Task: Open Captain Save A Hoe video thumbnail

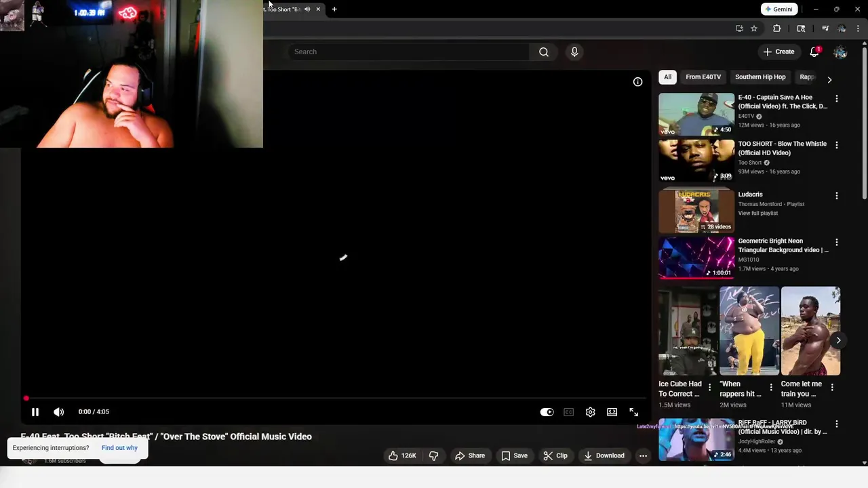Action: 696,114
